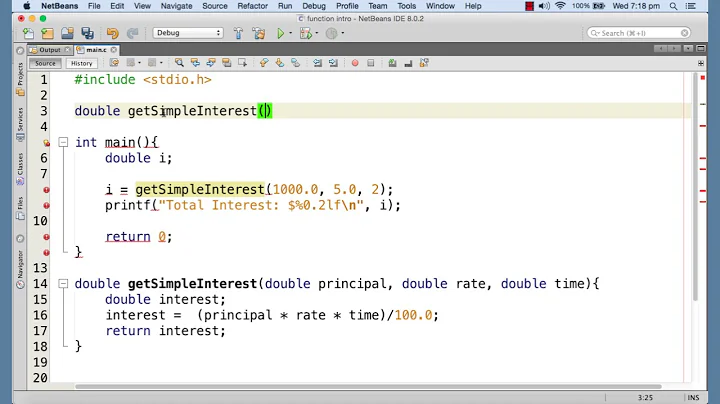Viewport: 720px width, 404px height.
Task: Open the Profile menu
Action: click(347, 6)
